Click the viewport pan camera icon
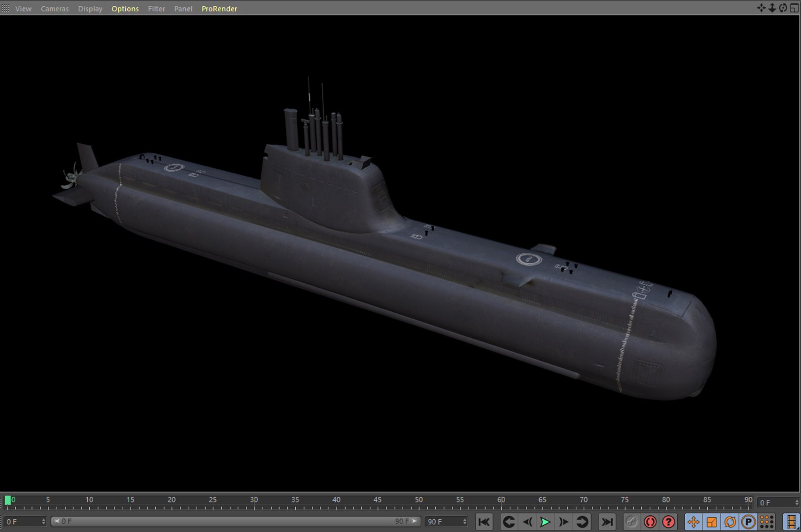 click(x=762, y=8)
